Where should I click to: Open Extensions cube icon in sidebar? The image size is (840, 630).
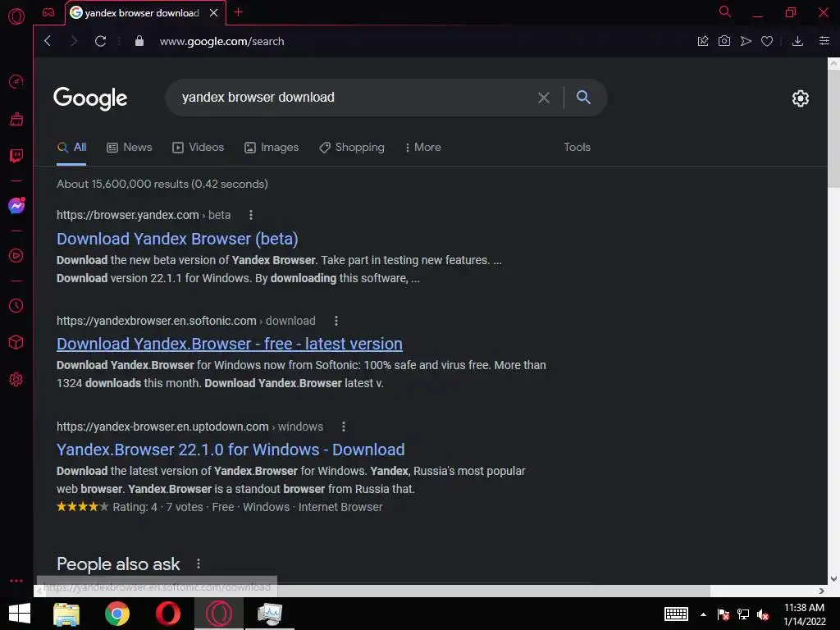click(x=16, y=342)
